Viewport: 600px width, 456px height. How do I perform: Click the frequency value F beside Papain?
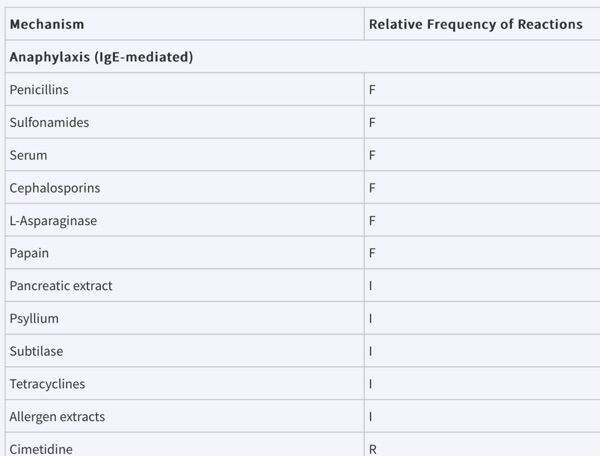click(x=372, y=253)
